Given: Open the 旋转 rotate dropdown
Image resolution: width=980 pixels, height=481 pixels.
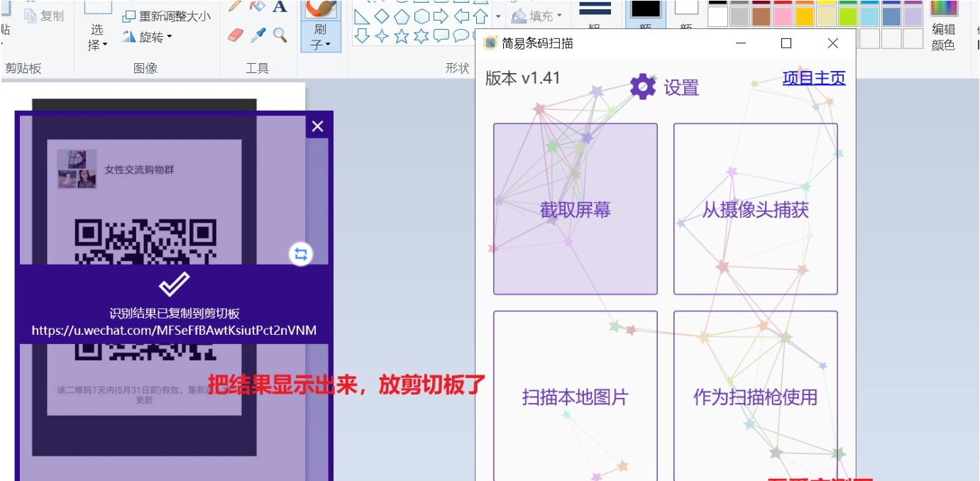Looking at the screenshot, I should point(148,37).
